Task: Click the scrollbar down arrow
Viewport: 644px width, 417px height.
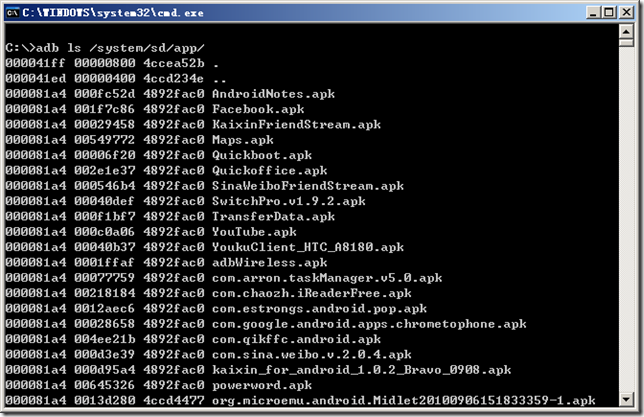Action: click(x=626, y=399)
